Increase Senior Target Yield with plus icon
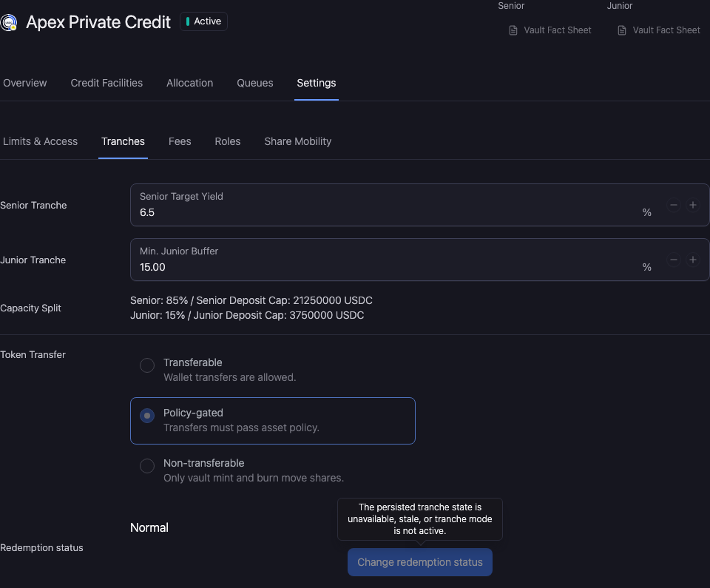 click(692, 205)
